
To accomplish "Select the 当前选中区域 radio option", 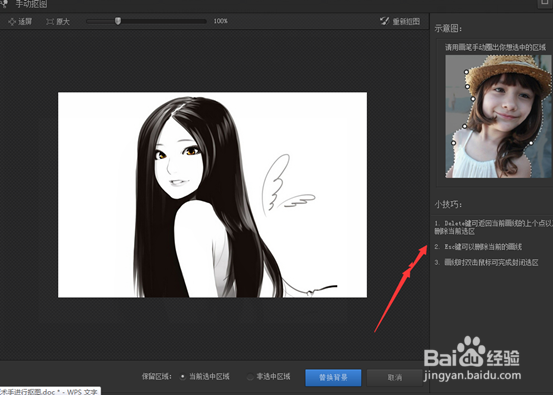I will pos(182,377).
